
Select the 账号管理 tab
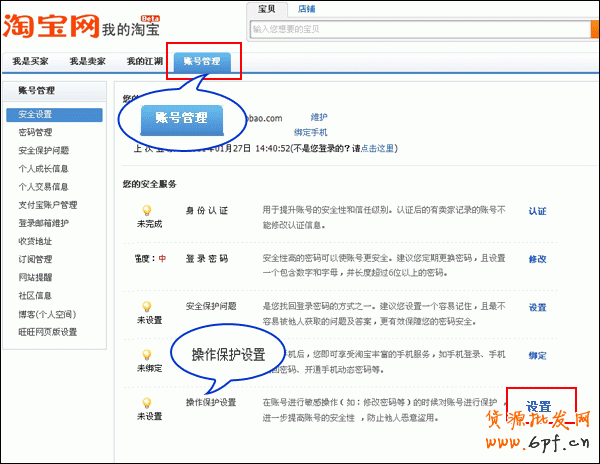point(202,62)
